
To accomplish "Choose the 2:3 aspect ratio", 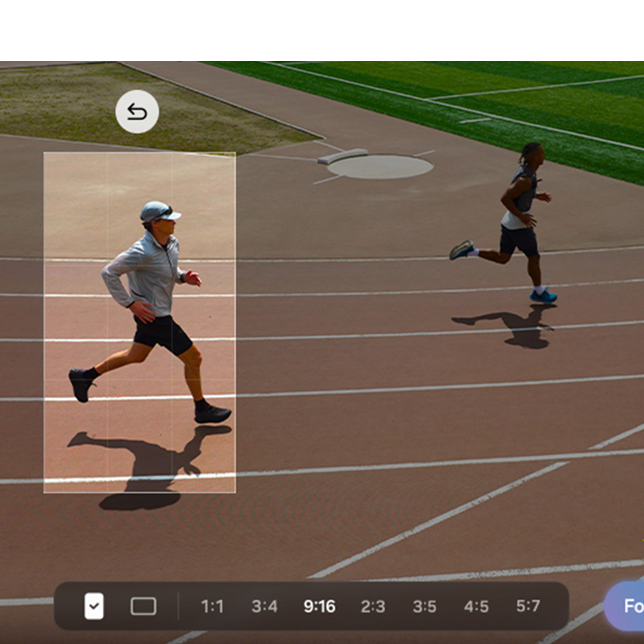I will [373, 606].
